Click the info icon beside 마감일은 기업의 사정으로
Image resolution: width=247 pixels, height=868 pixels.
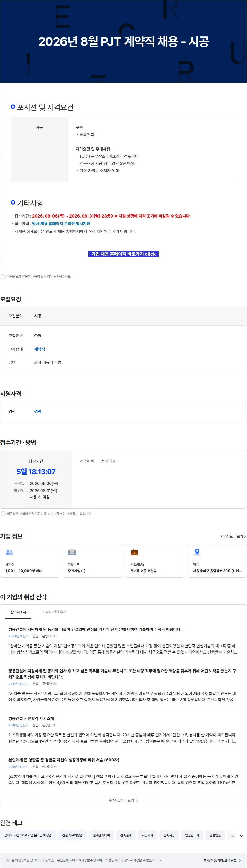pyautogui.click(x=3, y=514)
